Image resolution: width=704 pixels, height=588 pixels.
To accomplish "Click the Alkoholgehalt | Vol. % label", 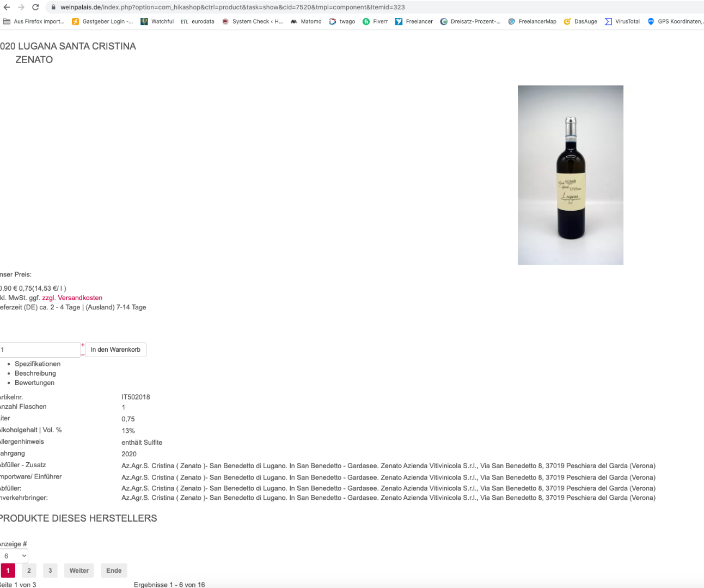I will [x=31, y=430].
